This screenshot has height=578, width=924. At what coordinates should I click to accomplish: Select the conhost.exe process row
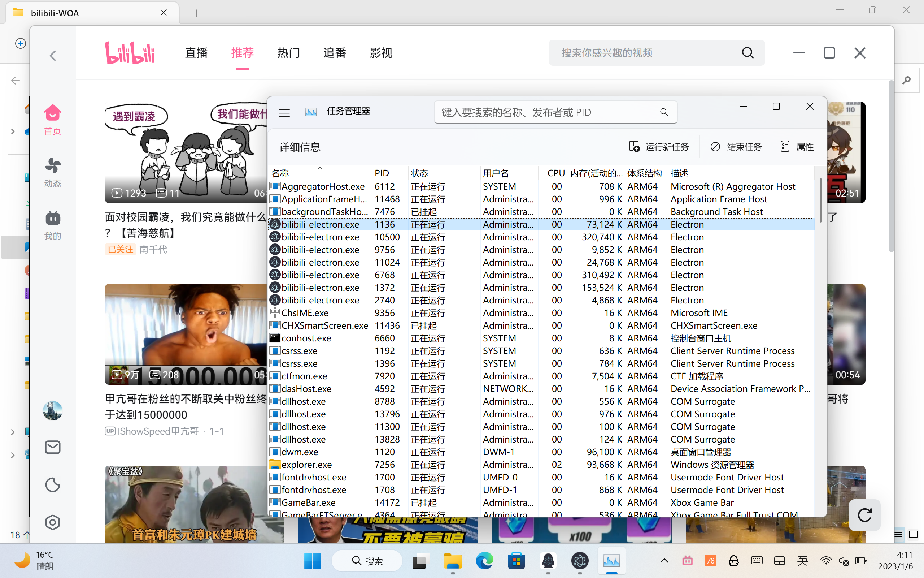pos(541,338)
